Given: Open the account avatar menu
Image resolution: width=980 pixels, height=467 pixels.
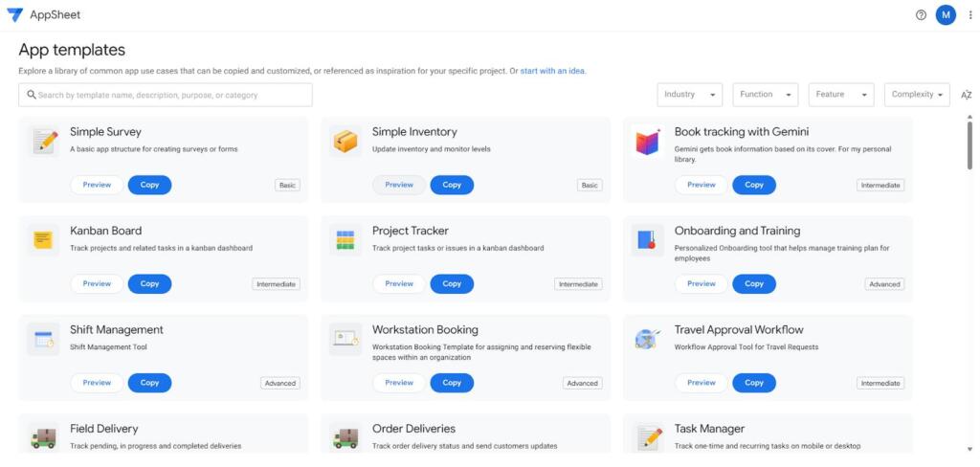Looking at the screenshot, I should [946, 15].
